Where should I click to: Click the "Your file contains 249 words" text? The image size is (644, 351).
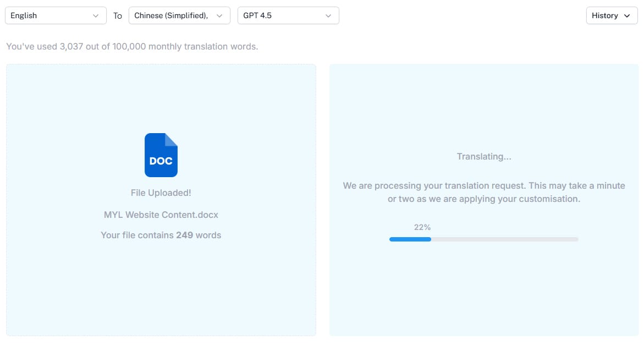coord(161,235)
